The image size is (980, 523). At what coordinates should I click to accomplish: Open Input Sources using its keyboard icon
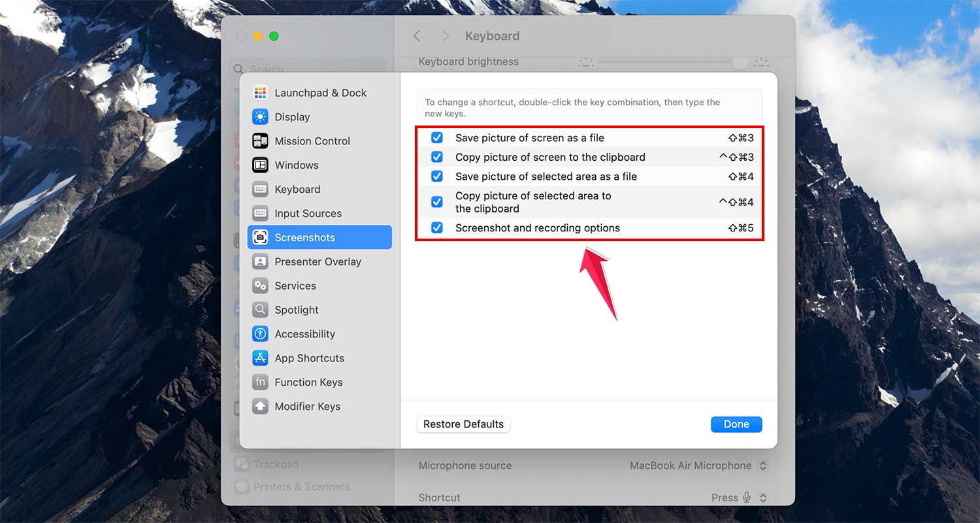260,213
